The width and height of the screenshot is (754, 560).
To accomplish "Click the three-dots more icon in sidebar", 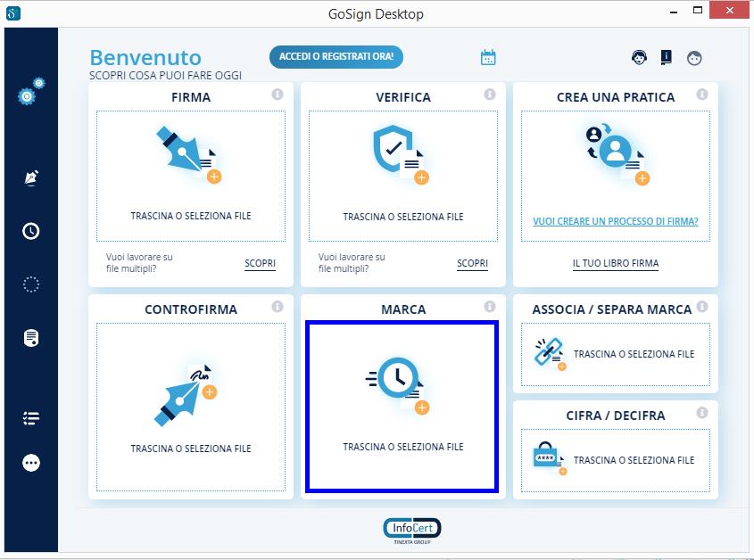I will coord(31,463).
